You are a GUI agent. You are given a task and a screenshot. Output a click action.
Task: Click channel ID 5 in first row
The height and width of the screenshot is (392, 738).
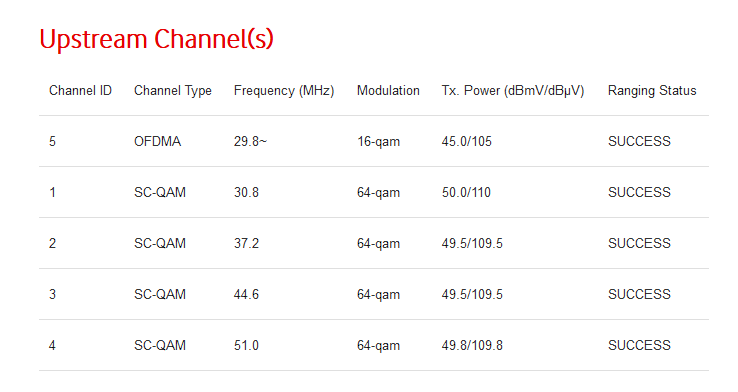52,141
